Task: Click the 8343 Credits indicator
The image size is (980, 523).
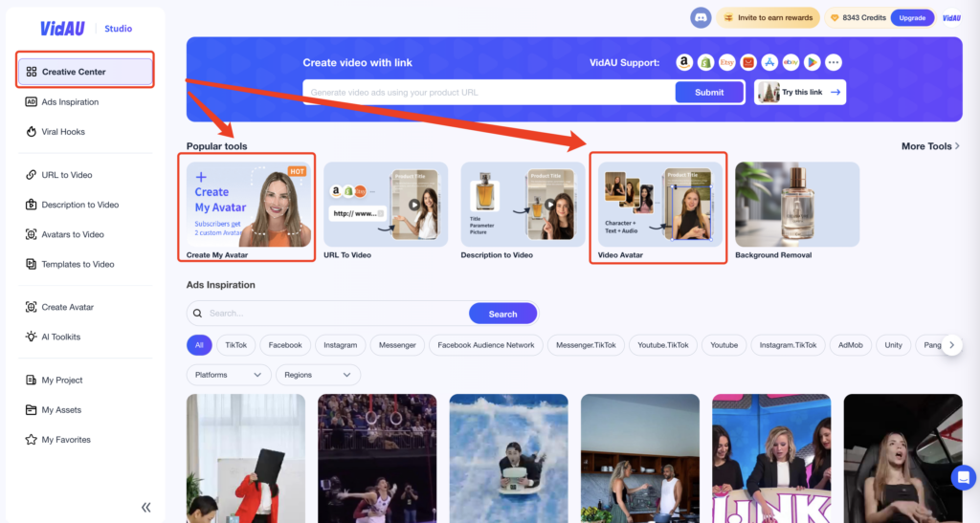Action: (857, 18)
